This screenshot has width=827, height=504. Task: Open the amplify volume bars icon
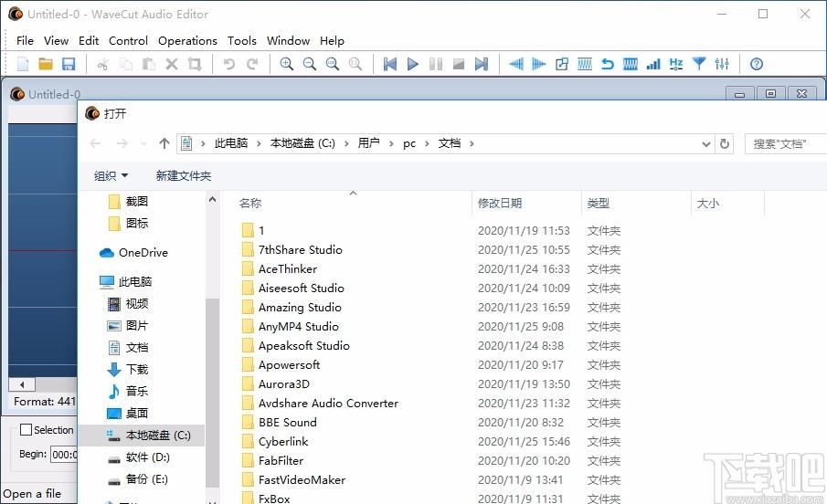(653, 64)
